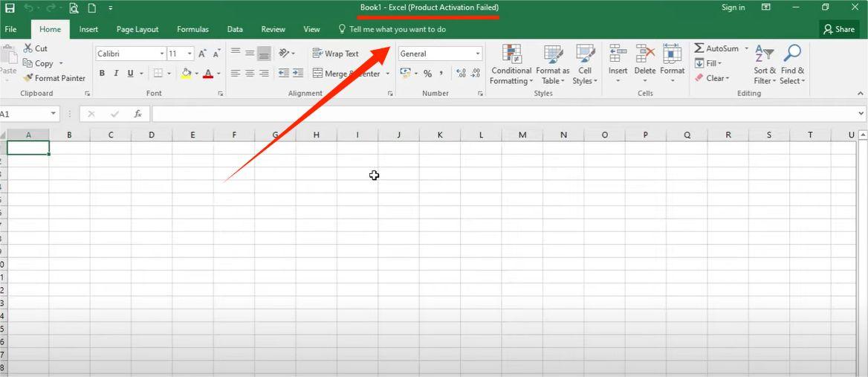Switch to the View tab
Screen dimensions: 868x377
coord(311,29)
